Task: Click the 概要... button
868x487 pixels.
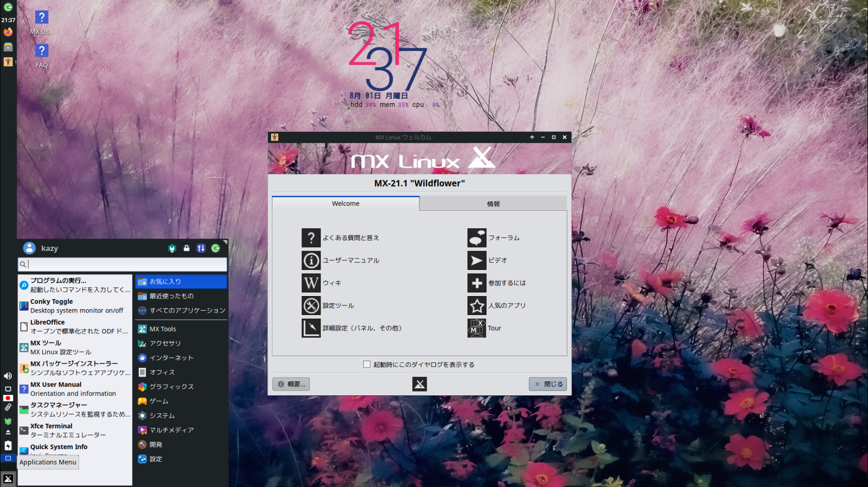Action: click(x=291, y=384)
